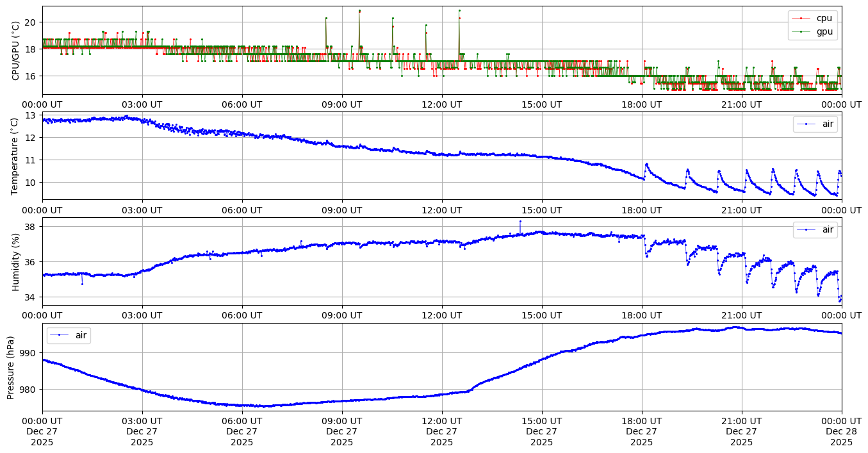Click the 34 tick on the Humidity axis

[31, 297]
